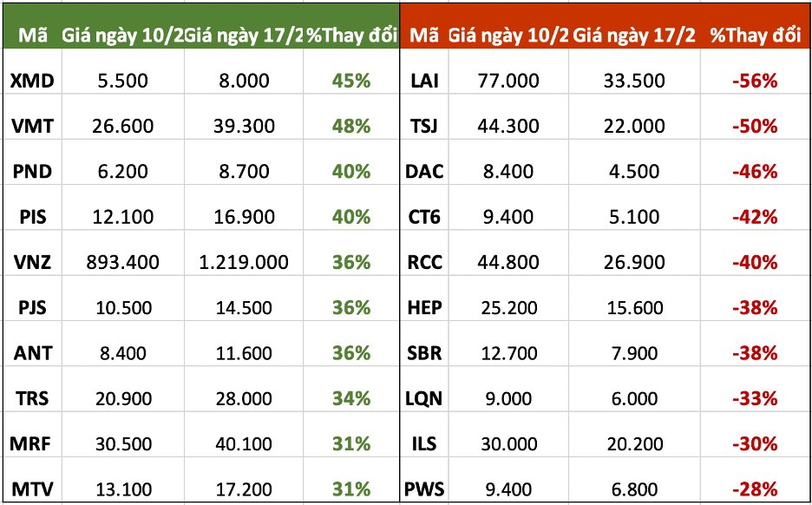812x505 pixels.
Task: Click the HEP stock code cell
Action: coord(423,307)
